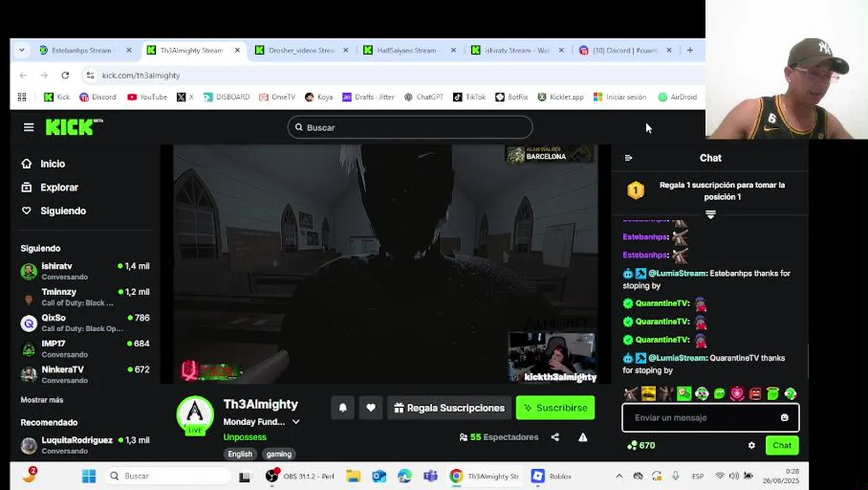Reload the page
Screen dimensions: 868x490
[x=65, y=76]
